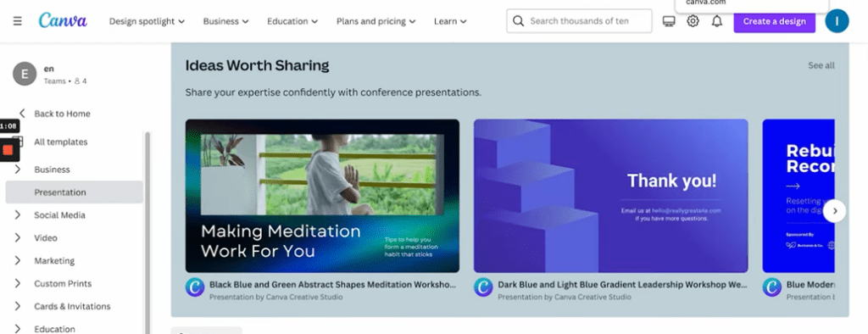Image resolution: width=868 pixels, height=334 pixels.
Task: Expand the Business sidebar category
Action: (17, 169)
